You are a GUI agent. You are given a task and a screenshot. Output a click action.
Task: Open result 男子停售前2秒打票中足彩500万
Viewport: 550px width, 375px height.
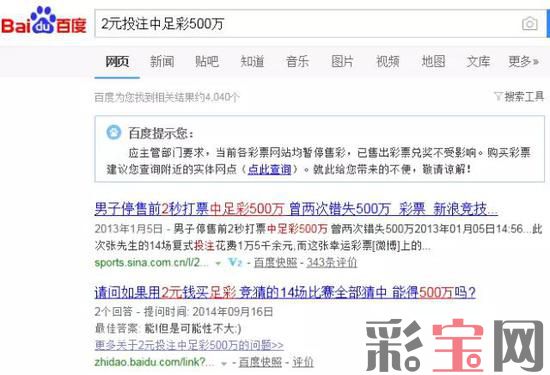point(296,209)
